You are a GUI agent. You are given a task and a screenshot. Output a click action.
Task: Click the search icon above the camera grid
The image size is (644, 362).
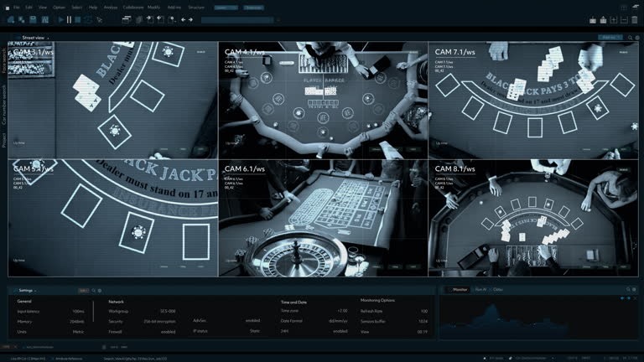tap(630, 38)
